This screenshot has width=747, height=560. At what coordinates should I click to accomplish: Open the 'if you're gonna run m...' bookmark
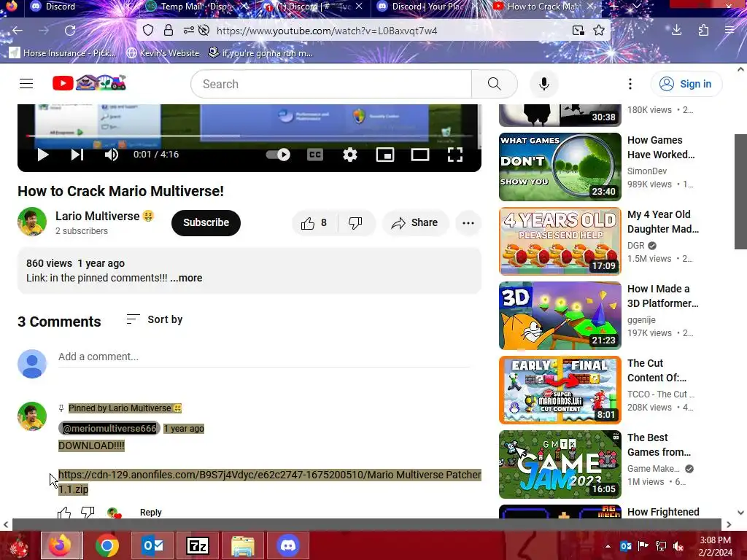[260, 52]
